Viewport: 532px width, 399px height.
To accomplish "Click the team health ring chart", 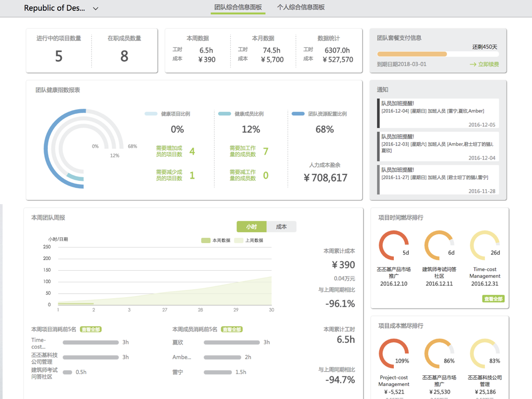I will 83,148.
